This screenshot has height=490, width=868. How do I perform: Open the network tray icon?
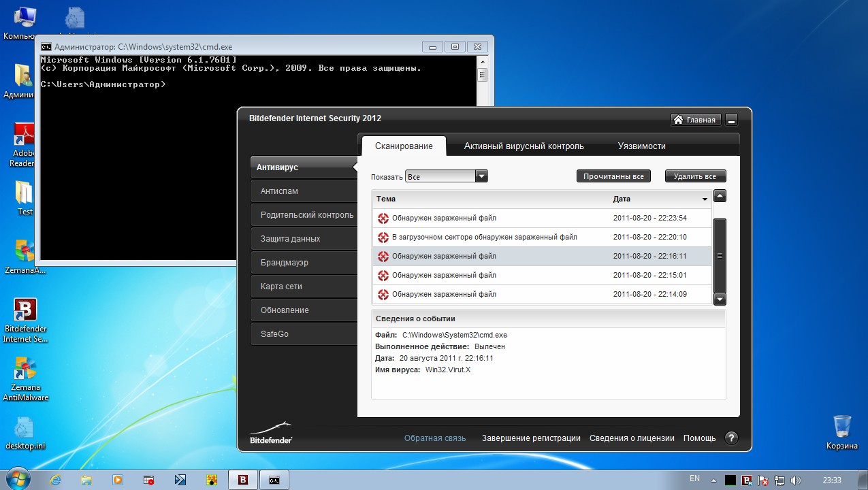pos(779,480)
